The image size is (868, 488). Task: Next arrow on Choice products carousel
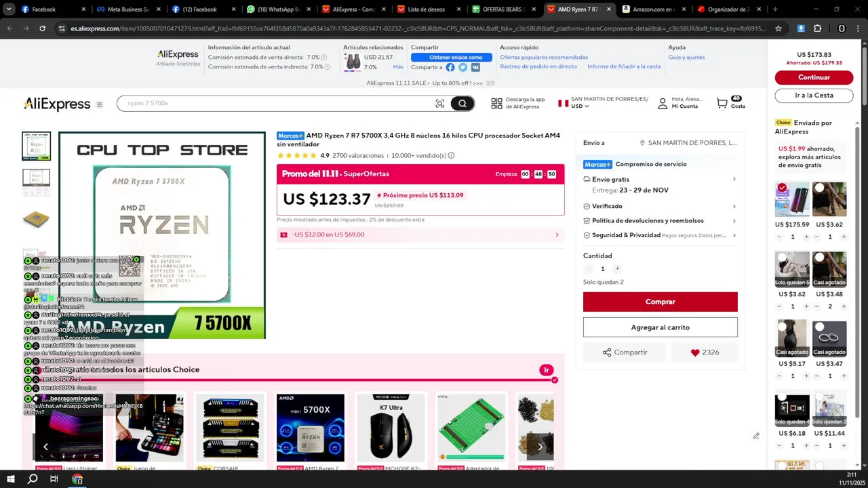540,447
